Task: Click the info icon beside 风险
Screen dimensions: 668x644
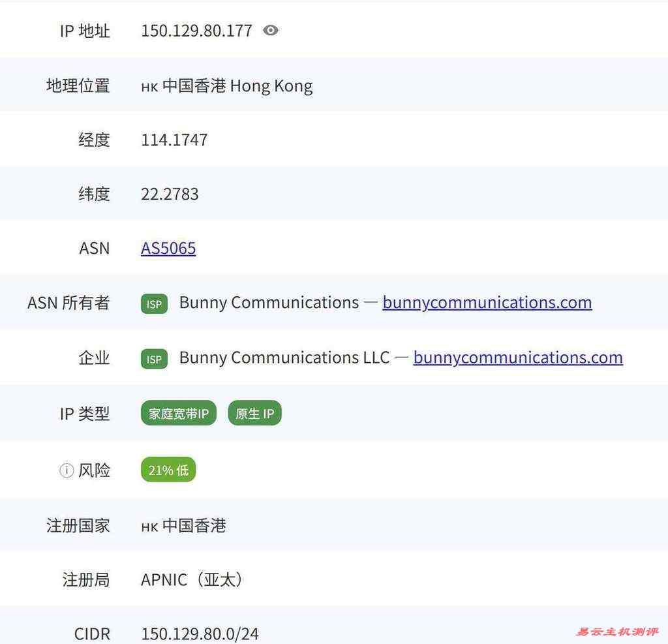Action: point(67,470)
